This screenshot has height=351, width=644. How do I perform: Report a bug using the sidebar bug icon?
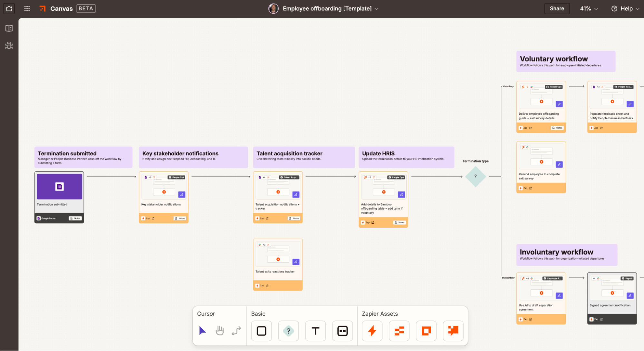coord(9,46)
